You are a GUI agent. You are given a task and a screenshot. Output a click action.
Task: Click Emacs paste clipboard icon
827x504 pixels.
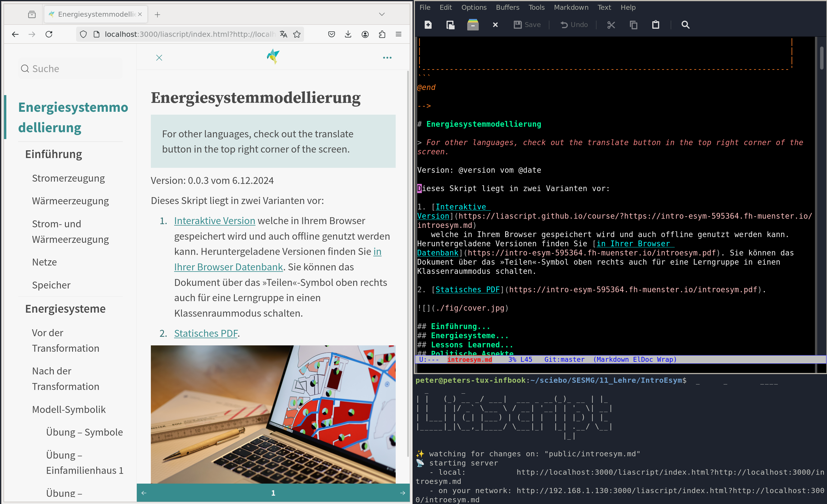point(655,24)
